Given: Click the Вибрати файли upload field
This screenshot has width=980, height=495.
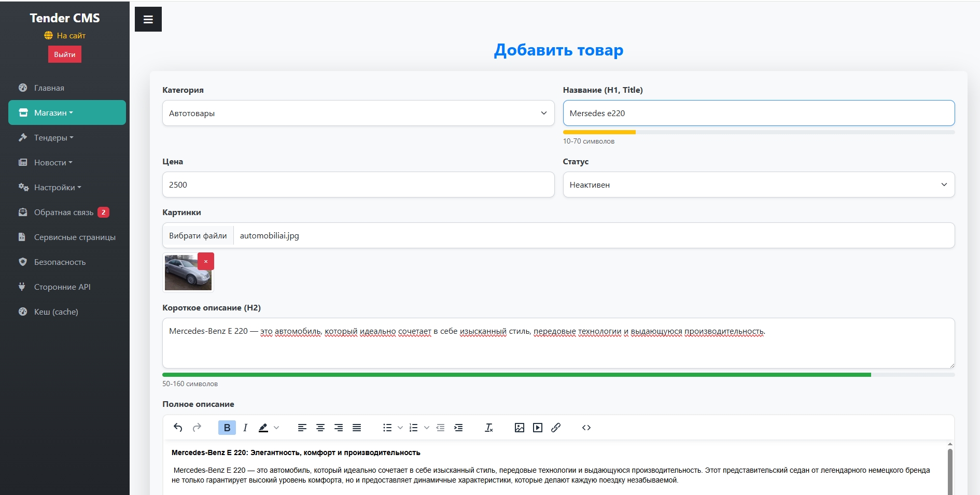Looking at the screenshot, I should (198, 235).
